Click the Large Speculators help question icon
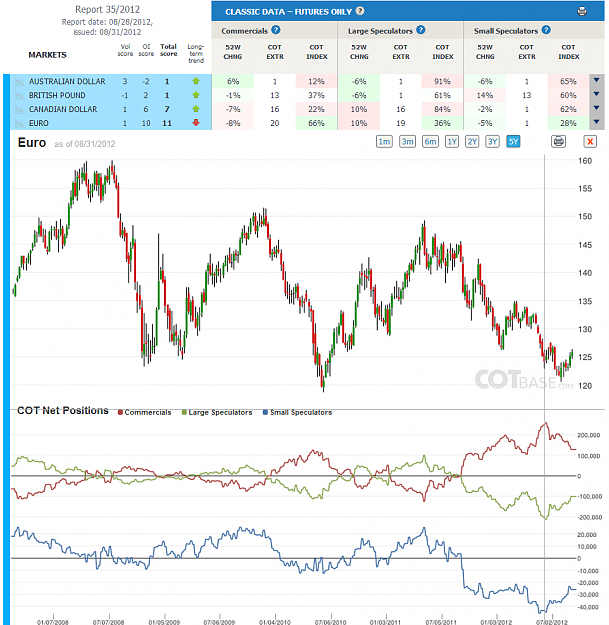This screenshot has width=609, height=625. tap(420, 30)
